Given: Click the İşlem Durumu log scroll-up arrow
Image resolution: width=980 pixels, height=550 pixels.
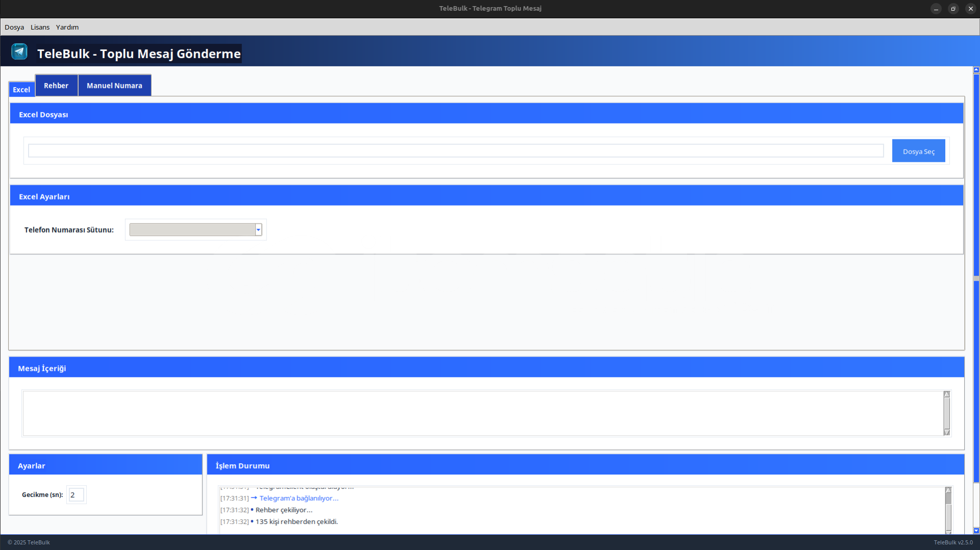Looking at the screenshot, I should tap(948, 490).
